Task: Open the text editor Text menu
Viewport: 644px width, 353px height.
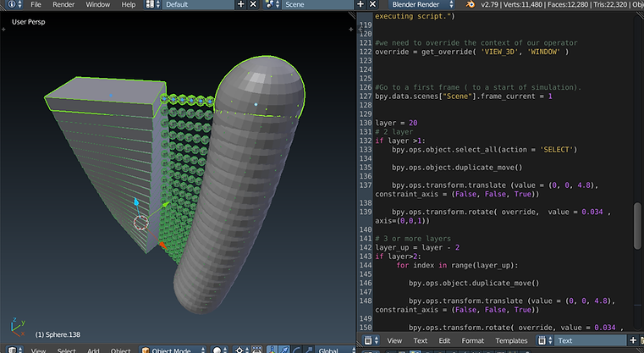Action: (x=420, y=340)
